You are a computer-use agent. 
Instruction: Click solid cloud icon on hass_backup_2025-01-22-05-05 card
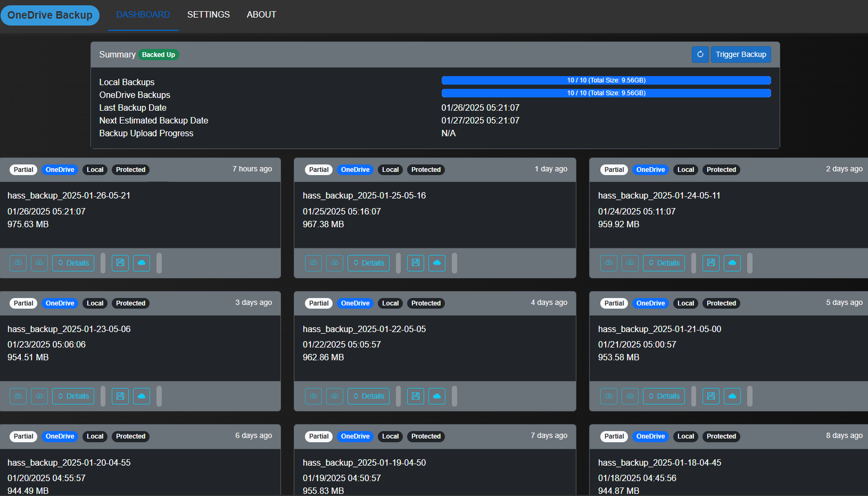tap(437, 396)
